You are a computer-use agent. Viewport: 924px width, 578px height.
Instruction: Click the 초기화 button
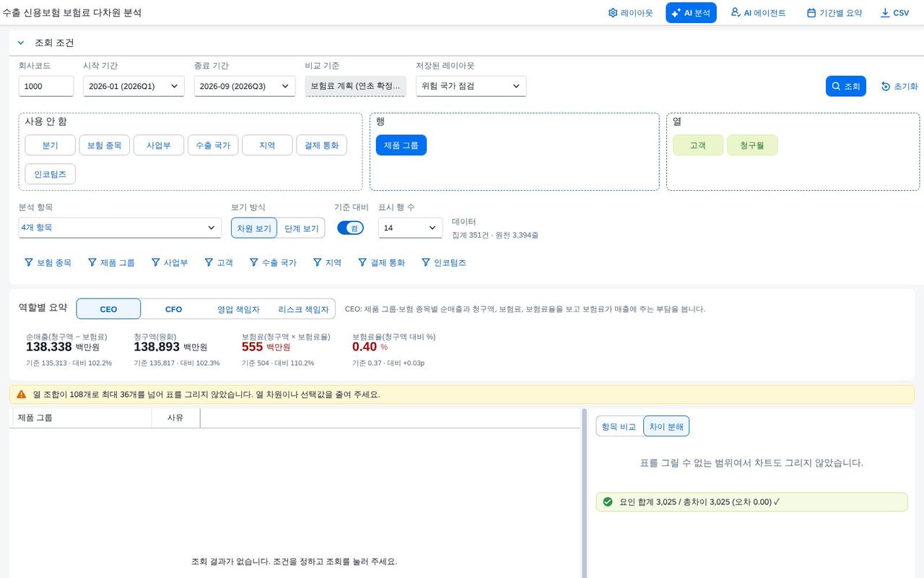899,86
